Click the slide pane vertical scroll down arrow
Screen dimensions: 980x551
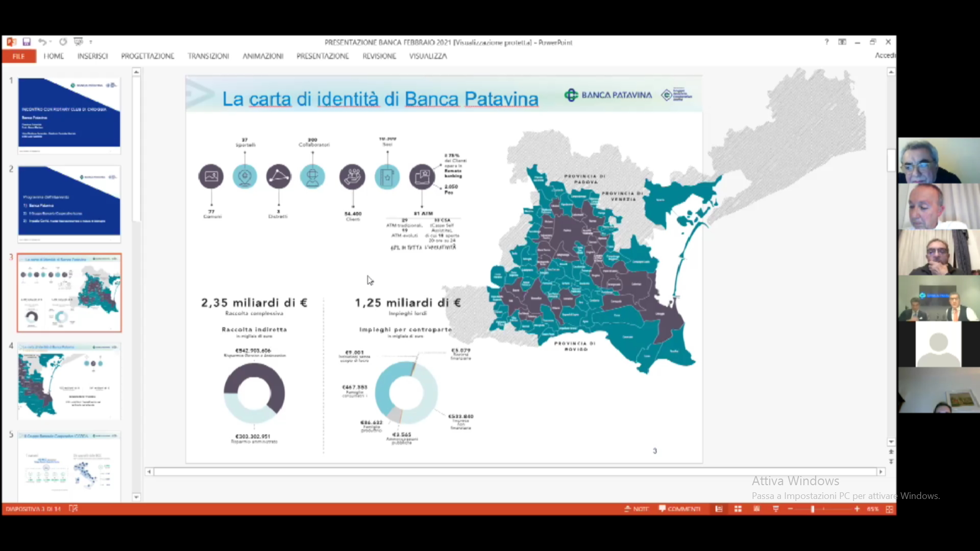891,442
